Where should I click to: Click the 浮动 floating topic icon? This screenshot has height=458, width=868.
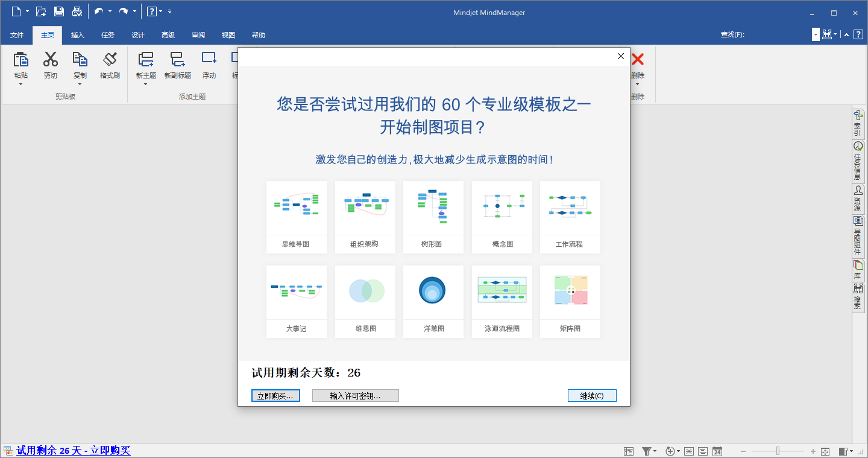pyautogui.click(x=209, y=58)
